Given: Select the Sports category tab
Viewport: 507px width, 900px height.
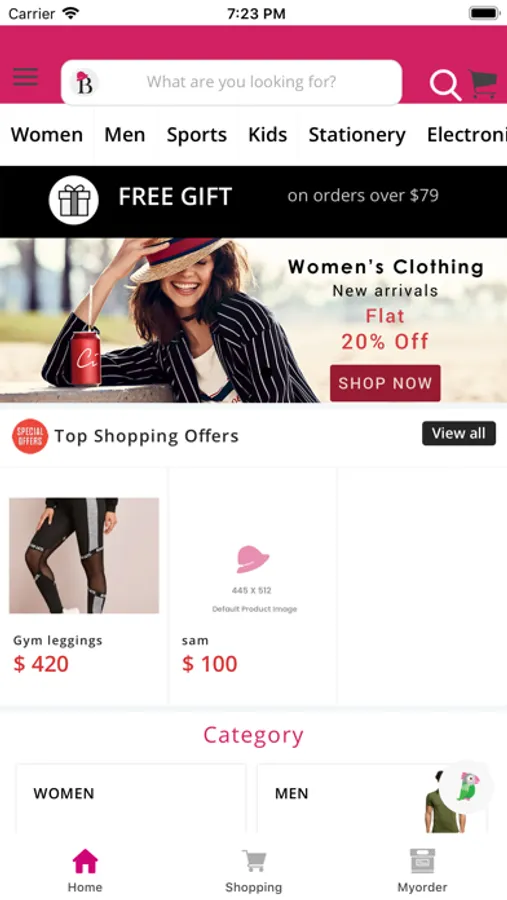Looking at the screenshot, I should pos(197,135).
